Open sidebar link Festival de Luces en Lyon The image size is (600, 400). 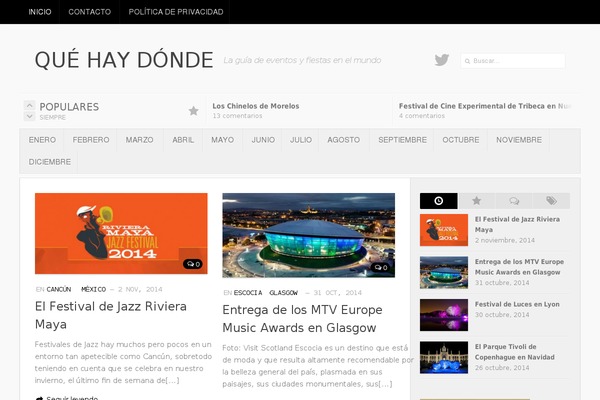tap(517, 304)
